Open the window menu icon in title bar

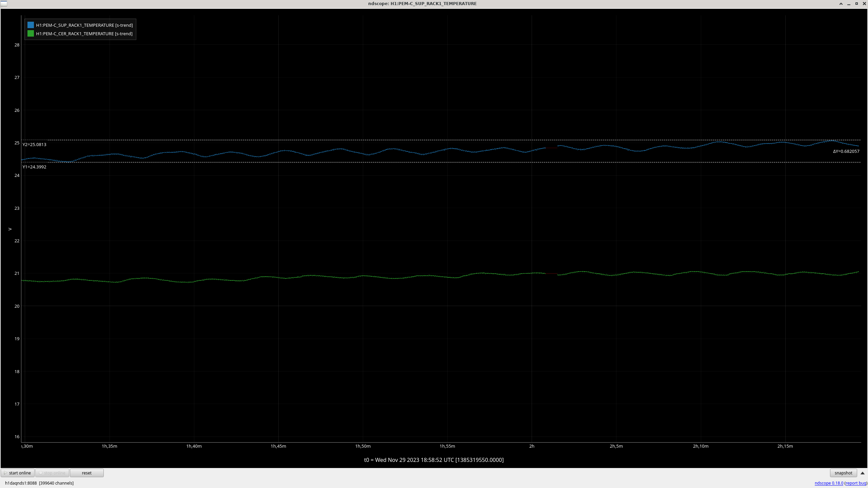click(3, 3)
